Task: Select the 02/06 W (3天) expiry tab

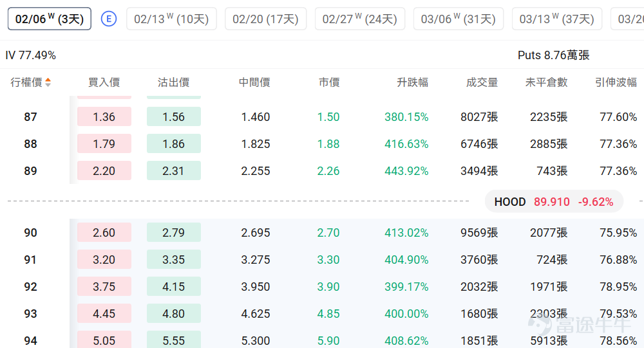Action: click(x=50, y=19)
